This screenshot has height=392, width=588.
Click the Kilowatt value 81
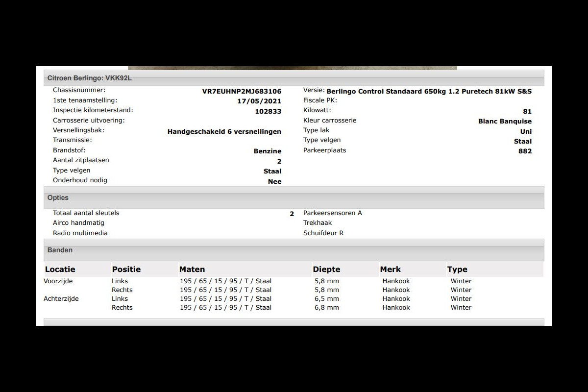[x=527, y=111]
